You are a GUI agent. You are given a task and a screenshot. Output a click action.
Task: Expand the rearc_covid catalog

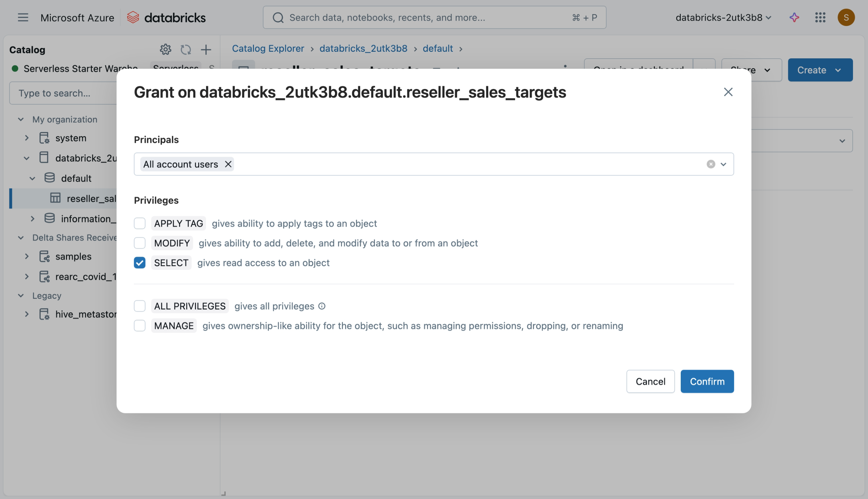pos(27,276)
